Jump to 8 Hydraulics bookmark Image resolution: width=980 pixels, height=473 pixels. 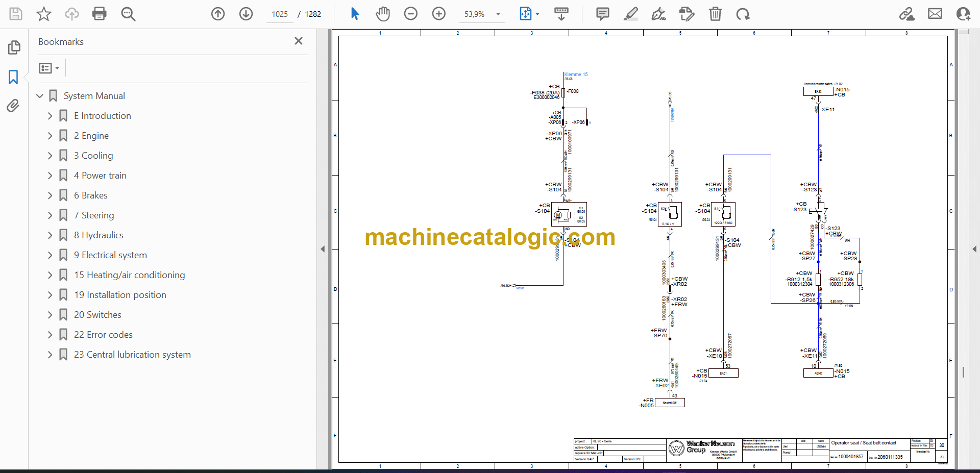(x=98, y=235)
